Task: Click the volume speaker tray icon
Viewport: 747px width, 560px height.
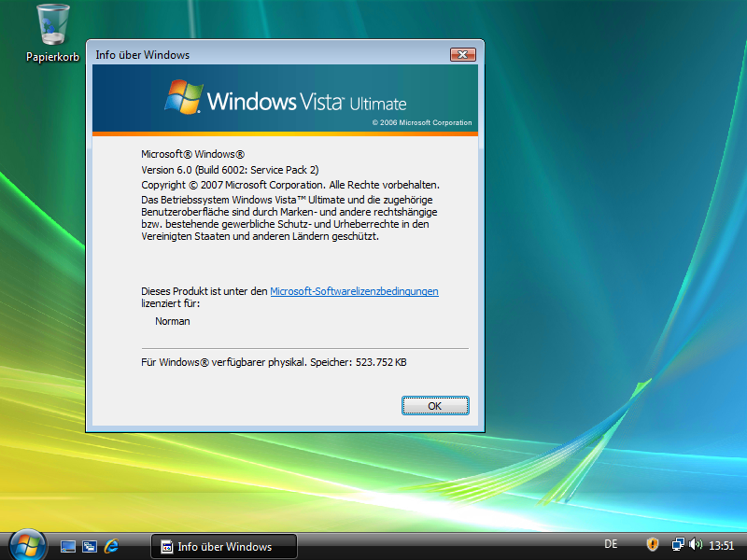Action: pyautogui.click(x=695, y=545)
